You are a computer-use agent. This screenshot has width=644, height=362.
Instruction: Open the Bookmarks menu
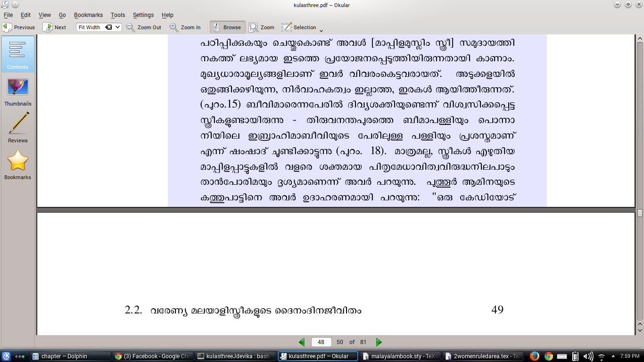click(88, 15)
